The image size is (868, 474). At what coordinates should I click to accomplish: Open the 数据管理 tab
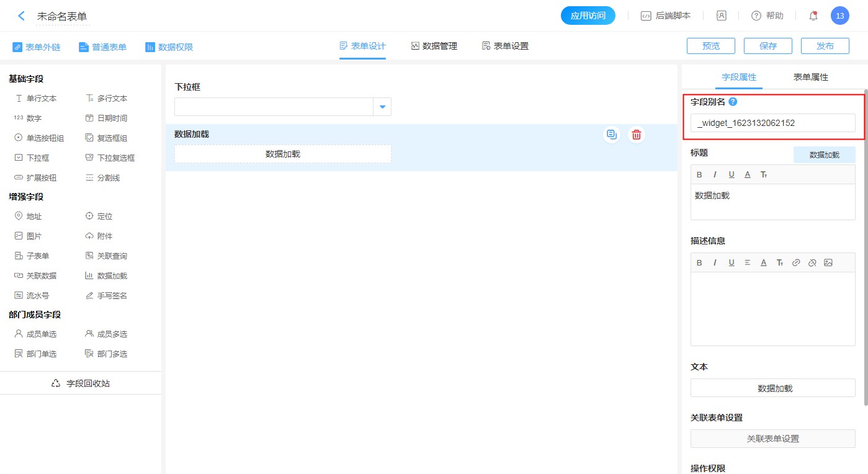point(434,47)
